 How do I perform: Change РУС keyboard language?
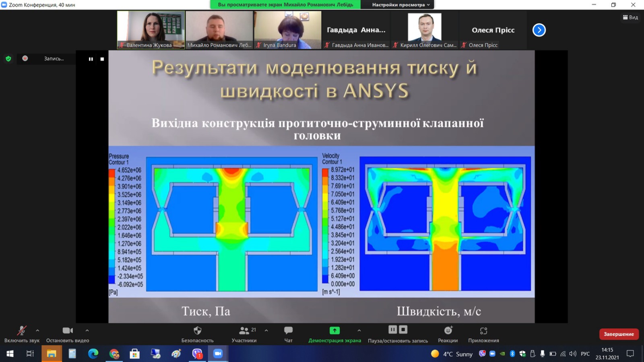point(585,354)
